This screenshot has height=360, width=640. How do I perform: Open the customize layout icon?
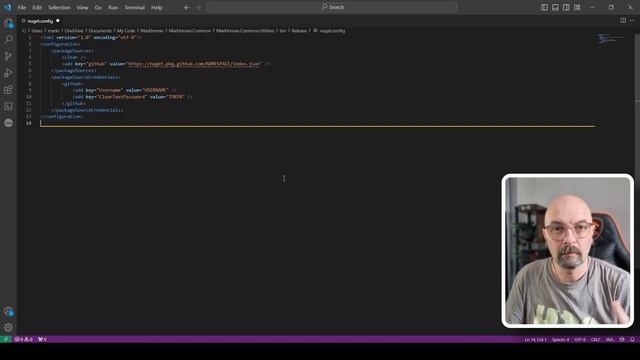click(577, 7)
